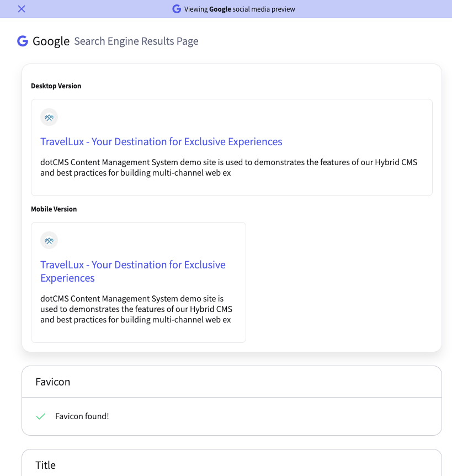452x476 pixels.
Task: Click the mobile search result preview card
Action: point(139,282)
